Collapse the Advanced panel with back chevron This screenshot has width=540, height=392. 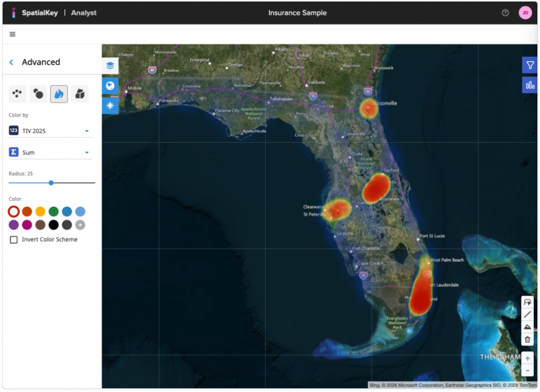click(11, 62)
